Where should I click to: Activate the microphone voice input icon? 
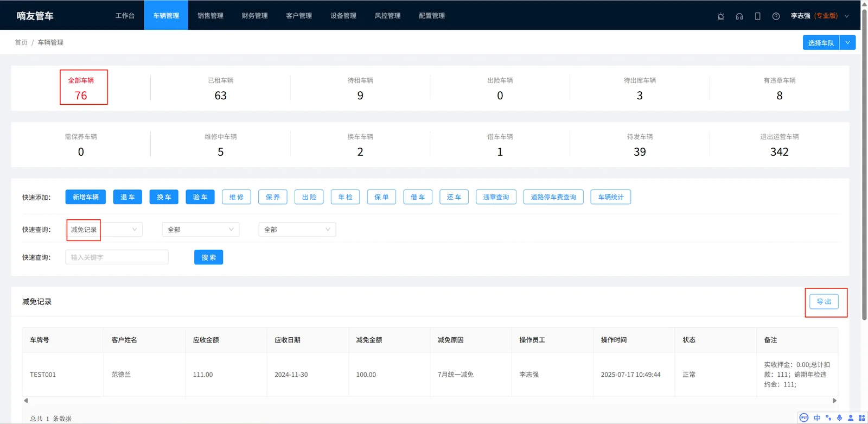pyautogui.click(x=839, y=417)
